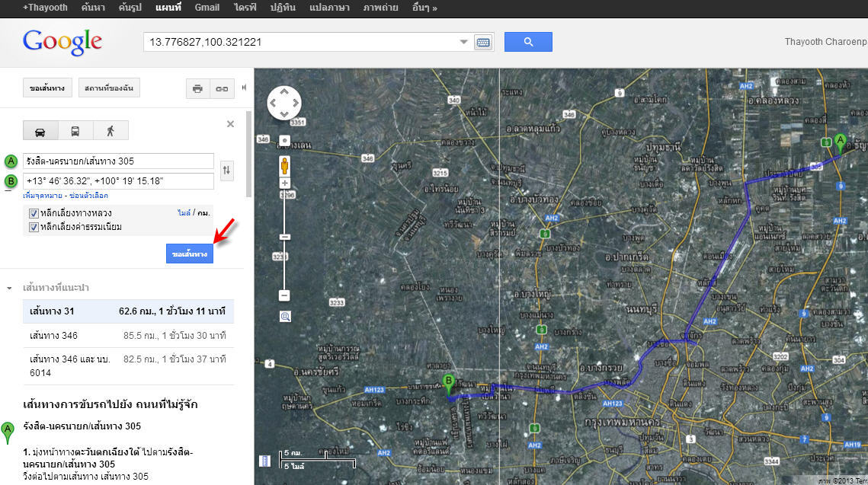Toggle หลีกเลี่ยงทางหลวง checkbox
Image resolution: width=868 pixels, height=485 pixels.
point(34,213)
